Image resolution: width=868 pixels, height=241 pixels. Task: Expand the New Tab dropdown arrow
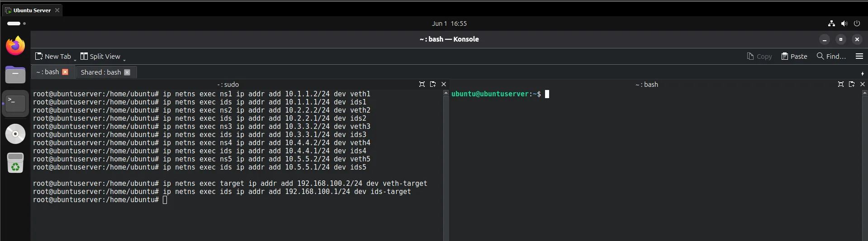(x=75, y=59)
